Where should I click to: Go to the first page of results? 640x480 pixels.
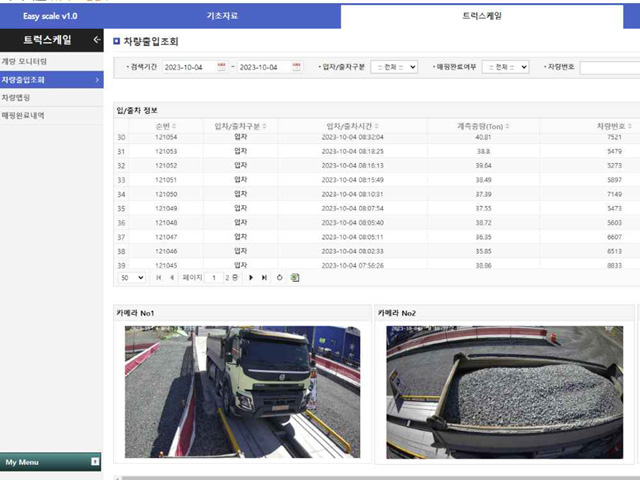pos(159,277)
